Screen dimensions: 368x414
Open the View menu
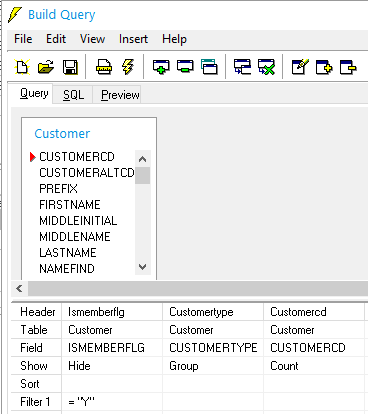[x=92, y=39]
